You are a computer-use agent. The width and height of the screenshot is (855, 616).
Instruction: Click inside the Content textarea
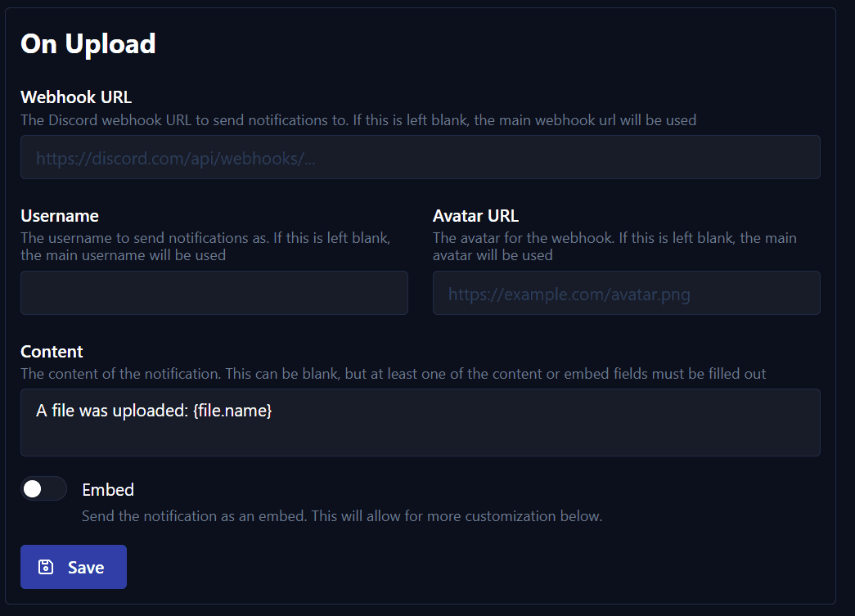420,422
